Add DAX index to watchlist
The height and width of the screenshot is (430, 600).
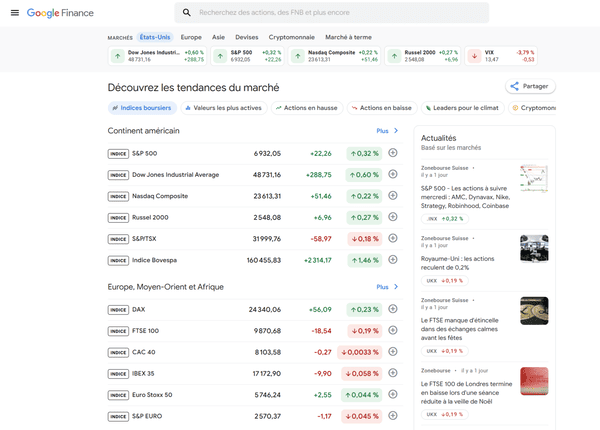tap(392, 309)
